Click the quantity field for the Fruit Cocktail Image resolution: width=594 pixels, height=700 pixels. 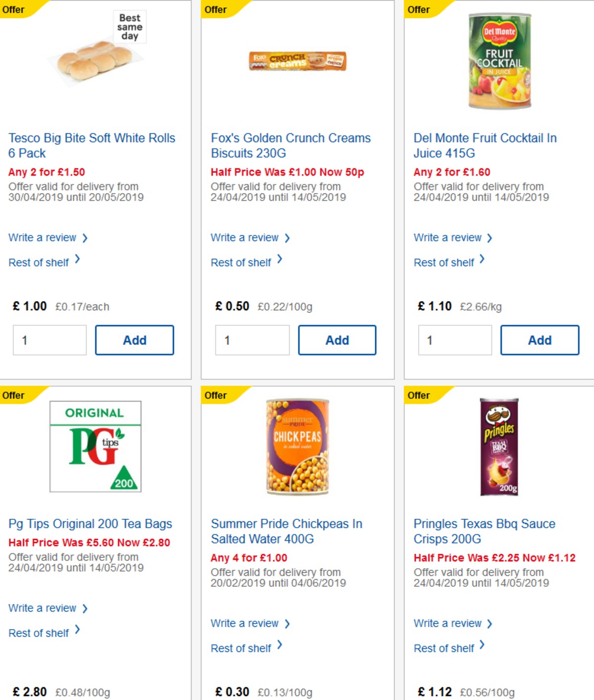coord(455,340)
